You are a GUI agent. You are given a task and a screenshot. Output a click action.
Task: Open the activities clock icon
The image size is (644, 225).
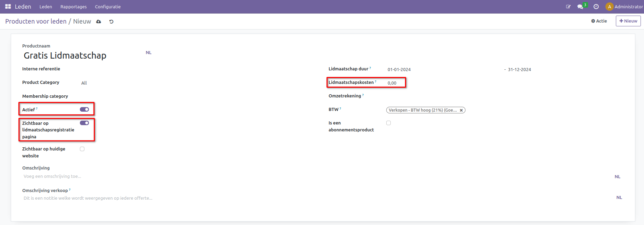click(596, 7)
